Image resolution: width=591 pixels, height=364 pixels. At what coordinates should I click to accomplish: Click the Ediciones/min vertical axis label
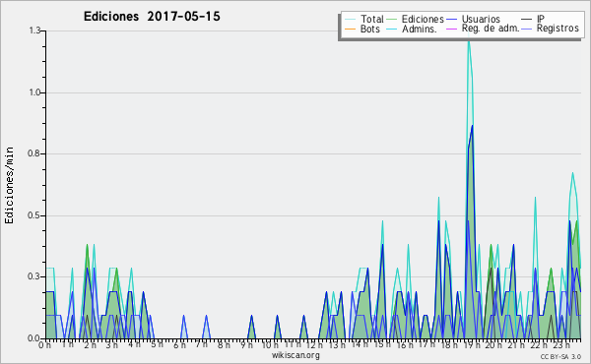9,185
